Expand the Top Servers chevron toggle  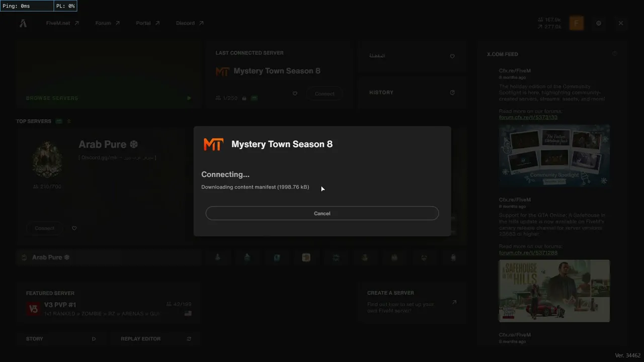coord(69,121)
